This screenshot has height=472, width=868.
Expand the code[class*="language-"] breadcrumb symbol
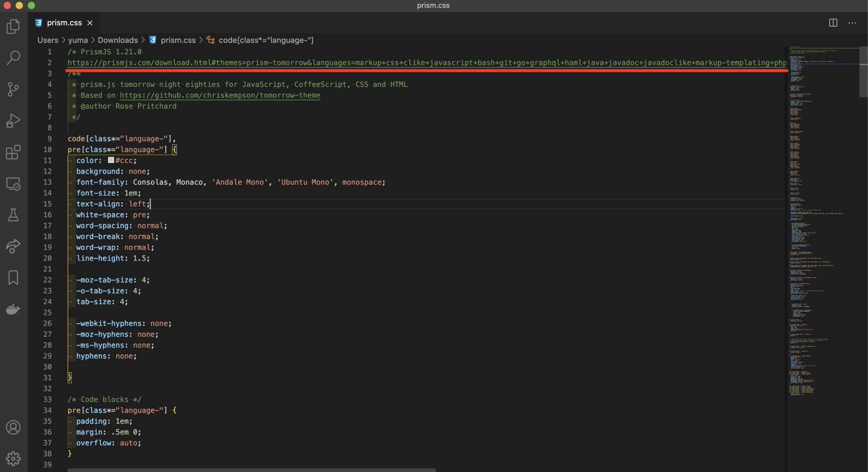pyautogui.click(x=266, y=40)
